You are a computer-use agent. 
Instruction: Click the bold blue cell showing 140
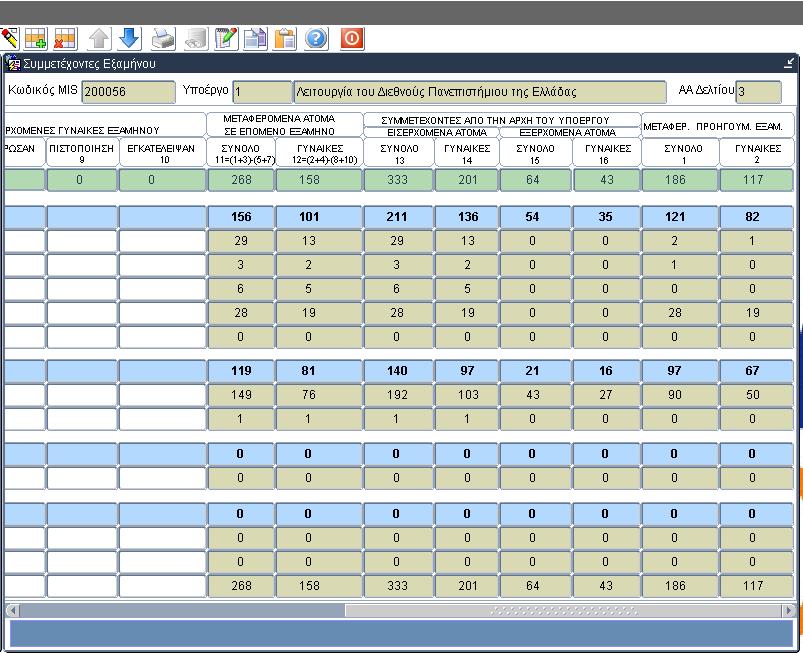(x=398, y=371)
